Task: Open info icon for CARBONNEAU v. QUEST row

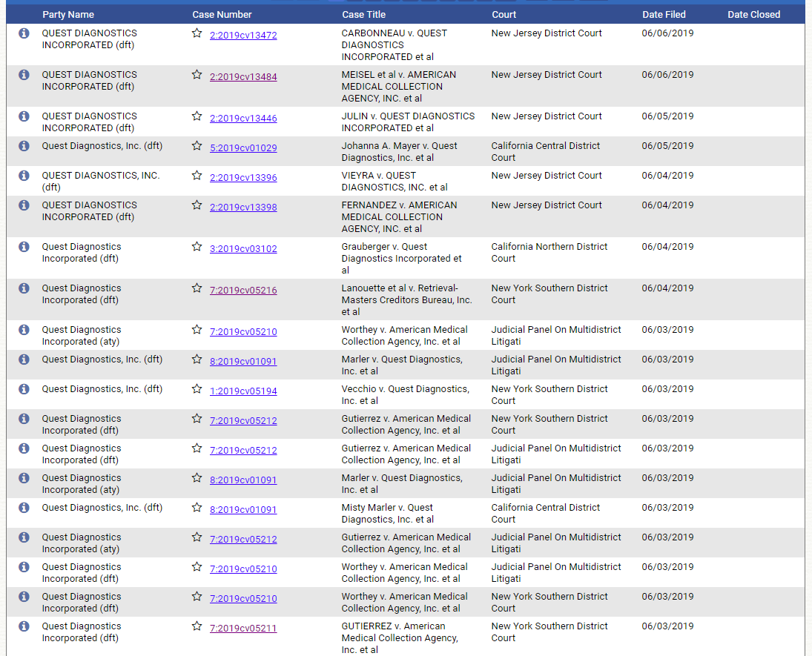Action: pos(24,33)
